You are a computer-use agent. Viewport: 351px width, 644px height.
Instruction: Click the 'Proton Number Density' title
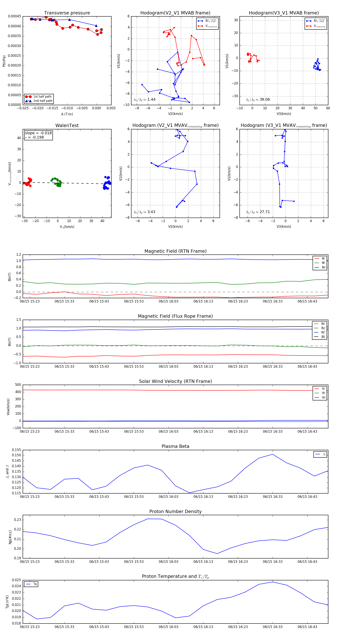tap(175, 511)
